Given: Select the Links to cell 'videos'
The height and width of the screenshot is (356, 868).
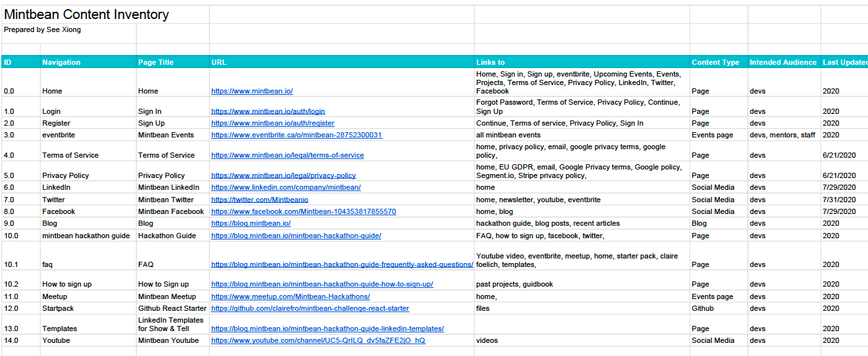Looking at the screenshot, I should [582, 341].
